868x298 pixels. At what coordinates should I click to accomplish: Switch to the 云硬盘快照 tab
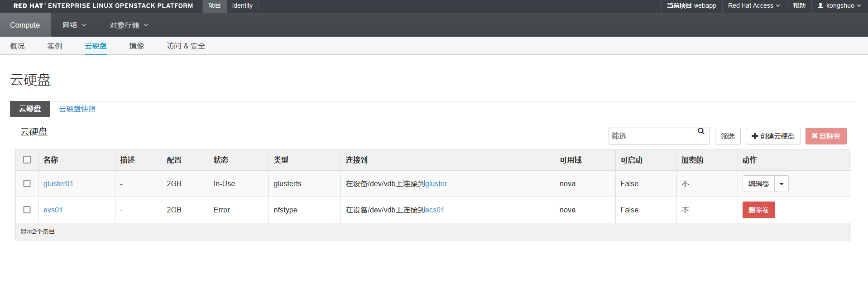(x=77, y=109)
